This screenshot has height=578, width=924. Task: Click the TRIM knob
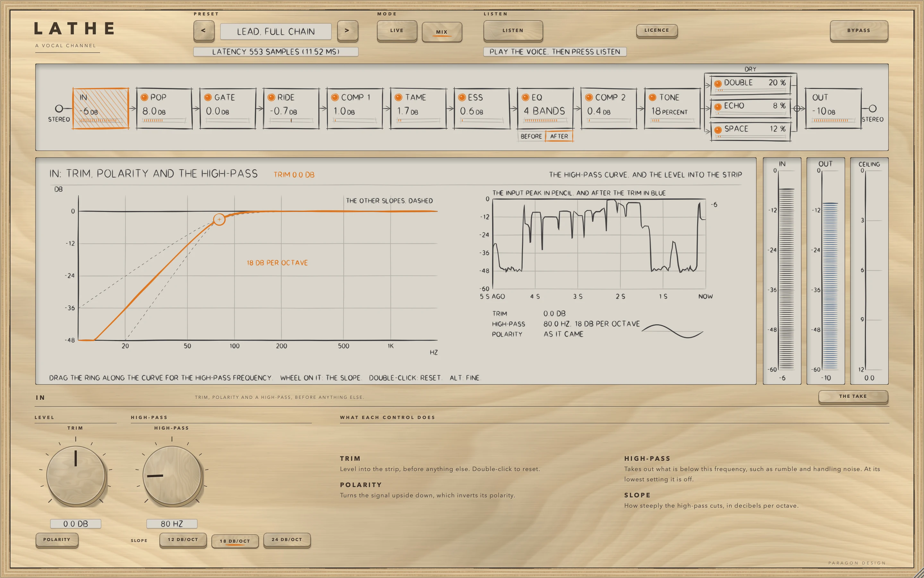click(x=76, y=476)
